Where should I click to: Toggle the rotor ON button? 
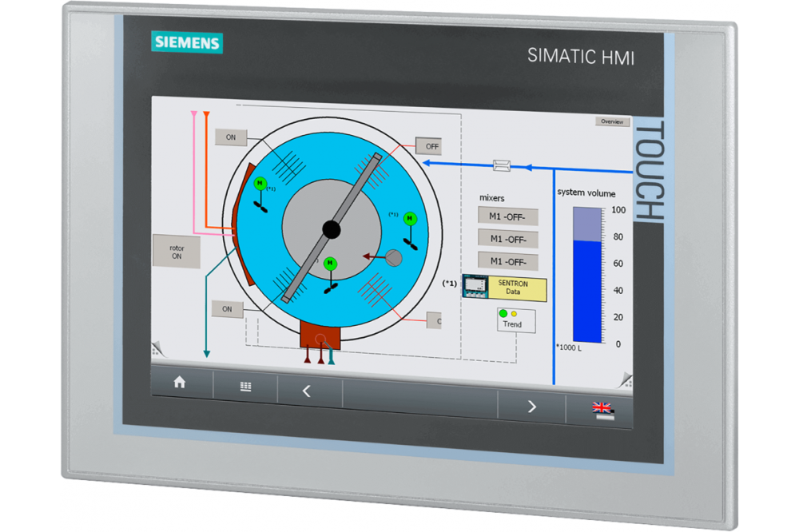pyautogui.click(x=177, y=252)
